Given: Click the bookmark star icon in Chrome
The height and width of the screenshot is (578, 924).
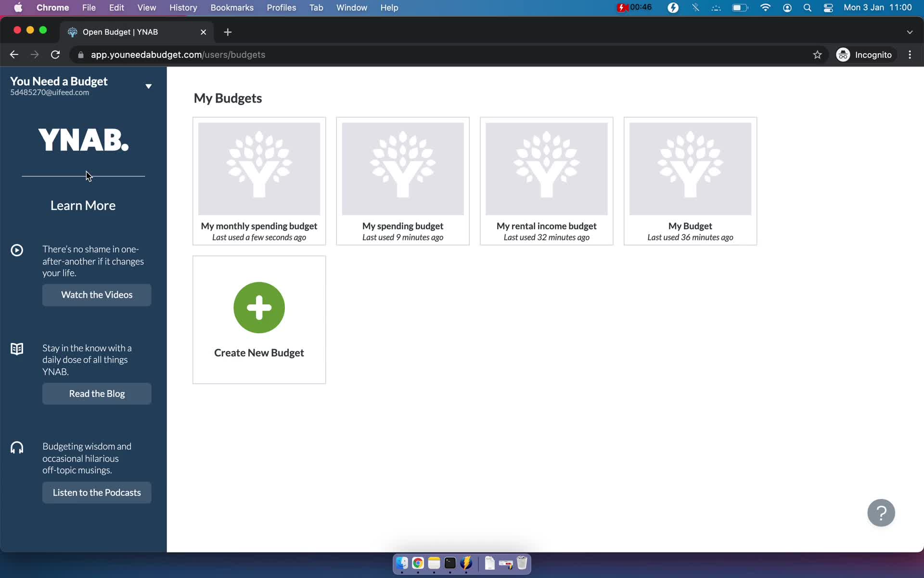Looking at the screenshot, I should coord(818,54).
